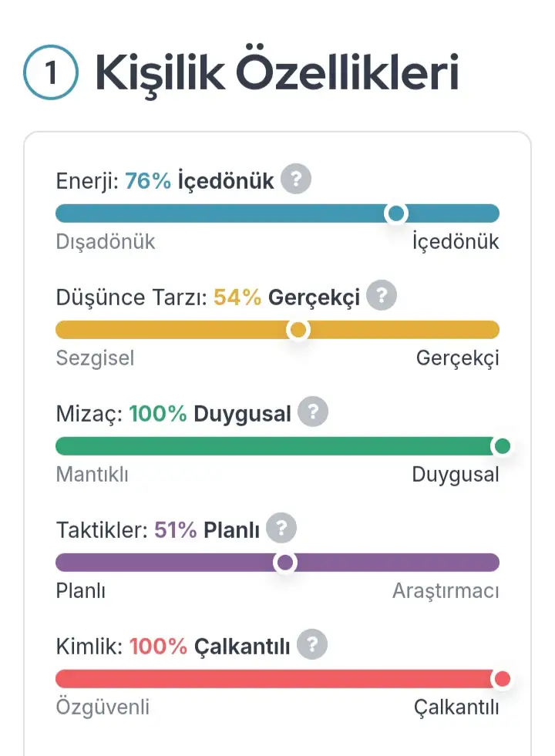This screenshot has width=555, height=756.
Task: Click the yellow Düşünce Tarzı slider knob
Action: coord(298,330)
